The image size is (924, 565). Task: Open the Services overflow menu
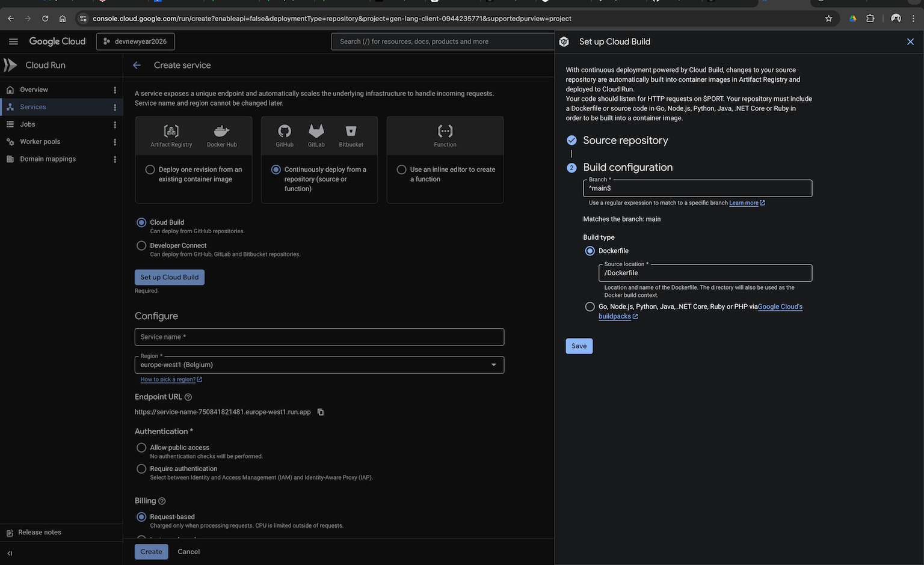click(x=115, y=106)
